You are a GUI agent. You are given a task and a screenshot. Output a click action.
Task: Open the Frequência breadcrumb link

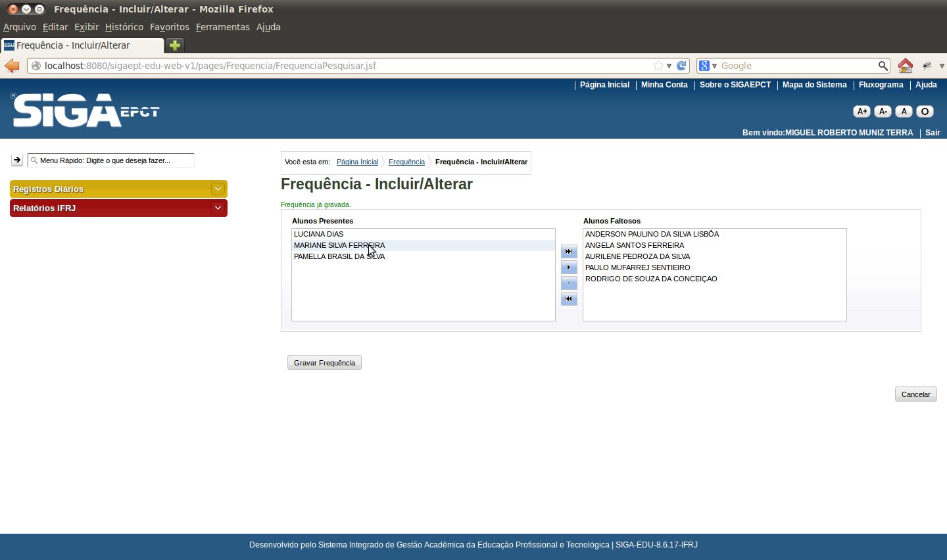point(406,162)
